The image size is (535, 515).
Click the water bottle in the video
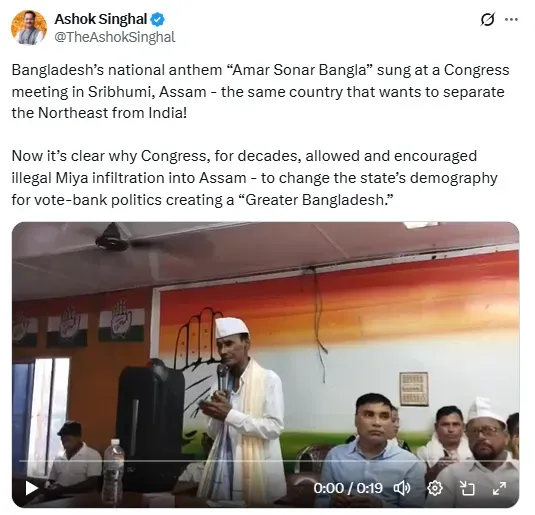coord(114,468)
